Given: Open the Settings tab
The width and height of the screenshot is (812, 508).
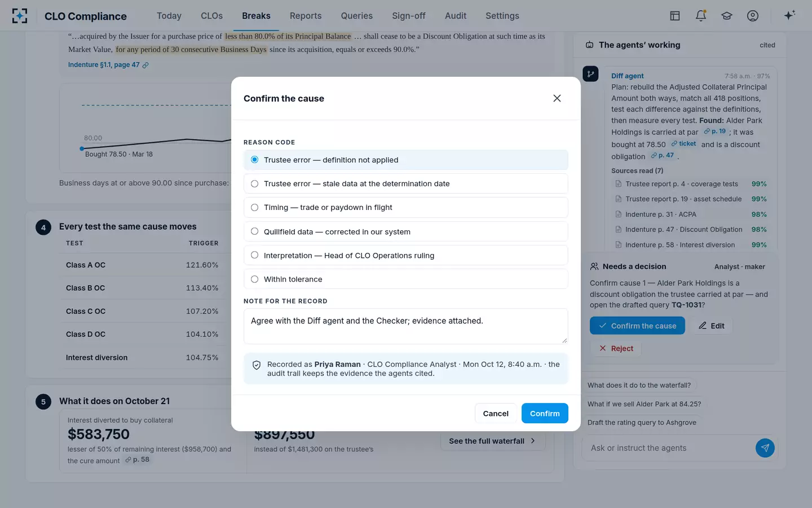Looking at the screenshot, I should point(502,16).
